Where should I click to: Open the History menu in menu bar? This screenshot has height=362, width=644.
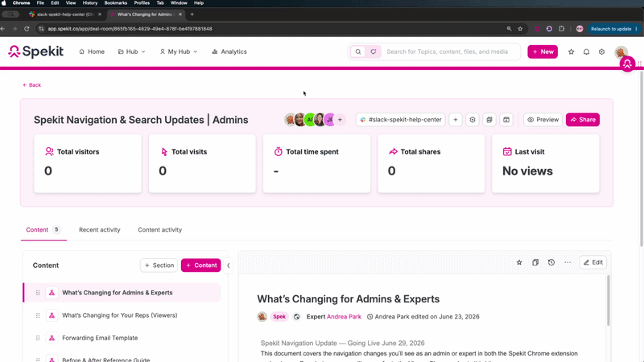(x=90, y=3)
